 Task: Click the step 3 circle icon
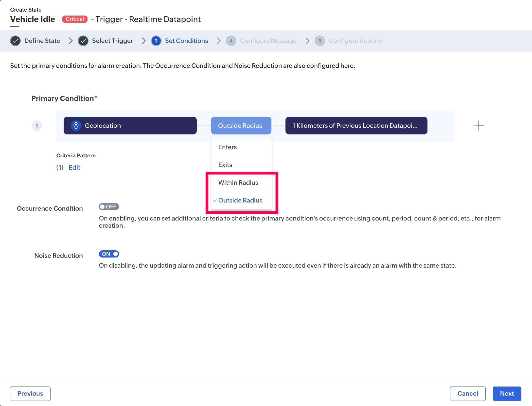[x=156, y=41]
